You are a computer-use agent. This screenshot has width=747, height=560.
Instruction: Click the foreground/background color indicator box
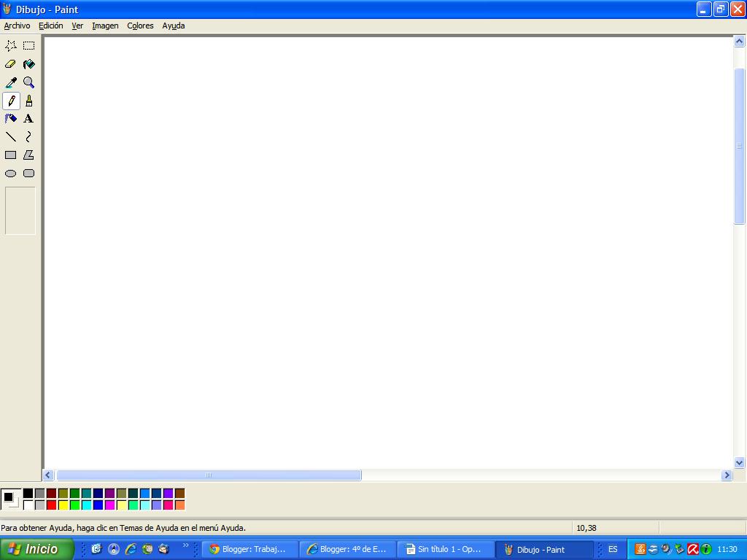click(11, 499)
